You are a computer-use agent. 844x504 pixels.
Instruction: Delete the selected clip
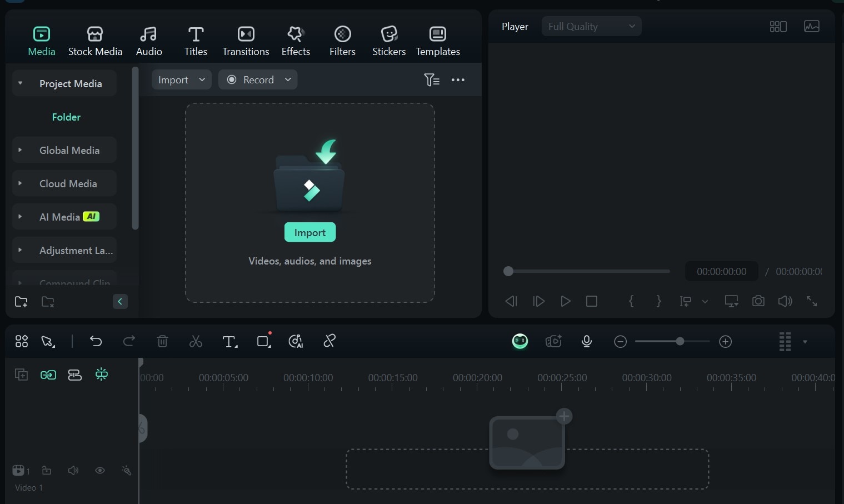tap(162, 341)
